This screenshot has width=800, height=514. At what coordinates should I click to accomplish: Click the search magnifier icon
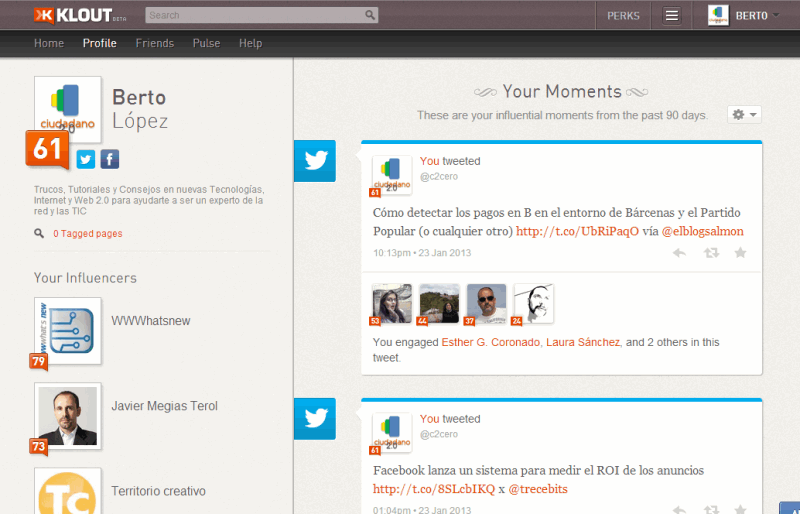[x=370, y=15]
